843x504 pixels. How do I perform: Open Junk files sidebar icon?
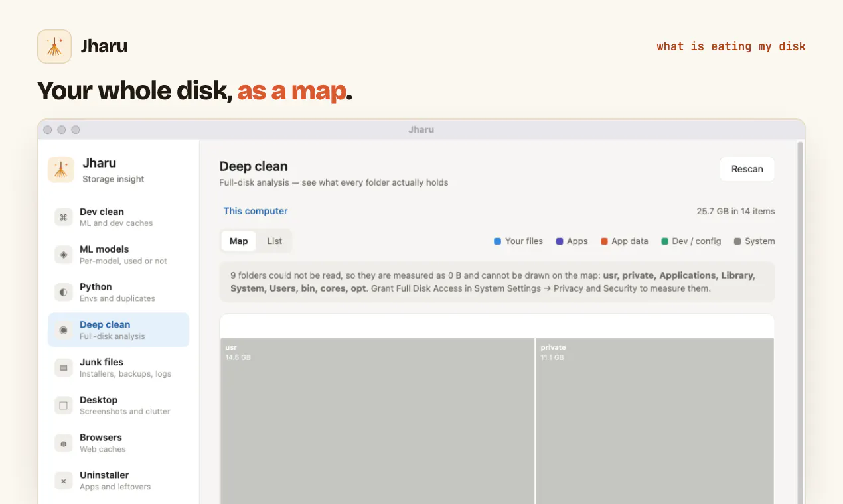coord(64,367)
